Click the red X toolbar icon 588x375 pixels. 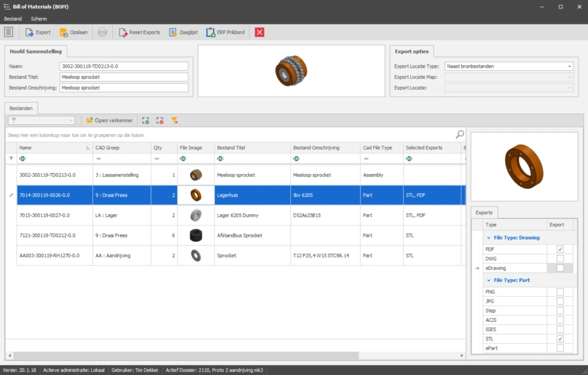259,32
